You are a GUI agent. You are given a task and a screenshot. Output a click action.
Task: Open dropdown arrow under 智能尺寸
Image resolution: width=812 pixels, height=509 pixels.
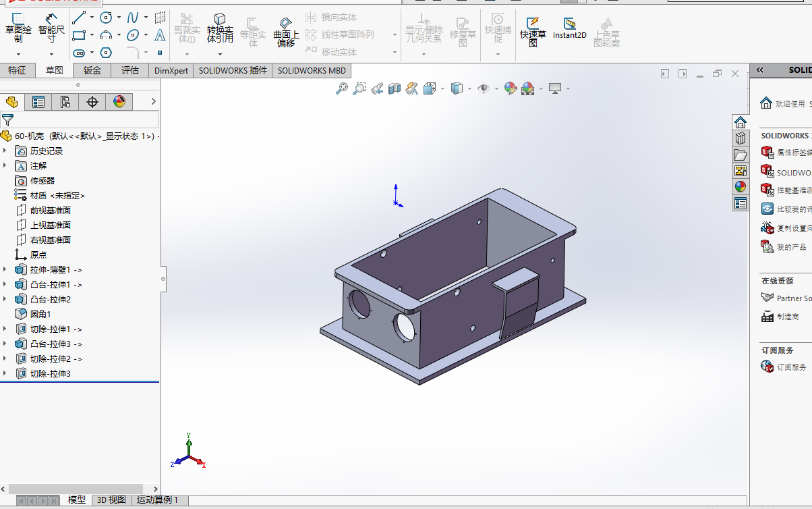[51, 53]
